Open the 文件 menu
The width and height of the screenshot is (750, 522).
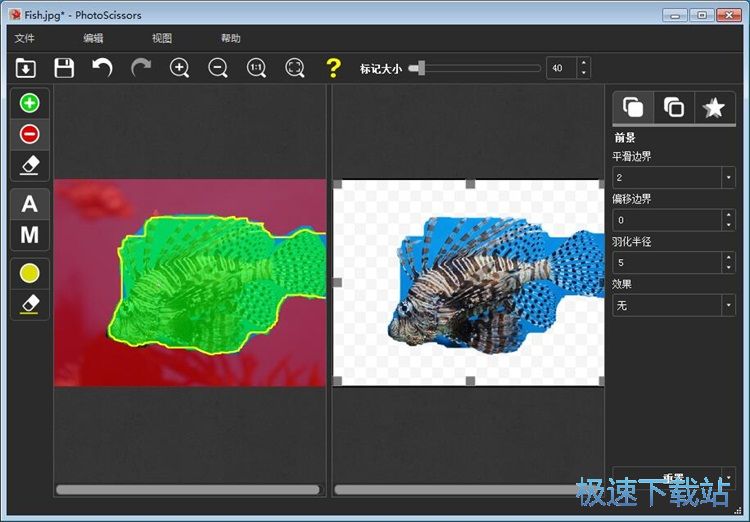(x=25, y=38)
